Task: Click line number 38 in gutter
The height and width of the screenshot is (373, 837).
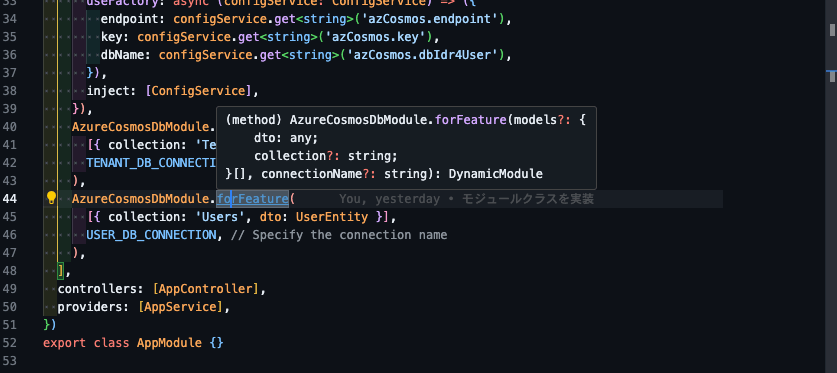Action: tap(10, 91)
